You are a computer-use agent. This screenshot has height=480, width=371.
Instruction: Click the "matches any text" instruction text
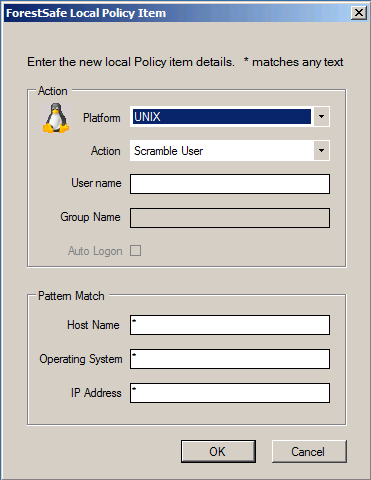point(298,62)
